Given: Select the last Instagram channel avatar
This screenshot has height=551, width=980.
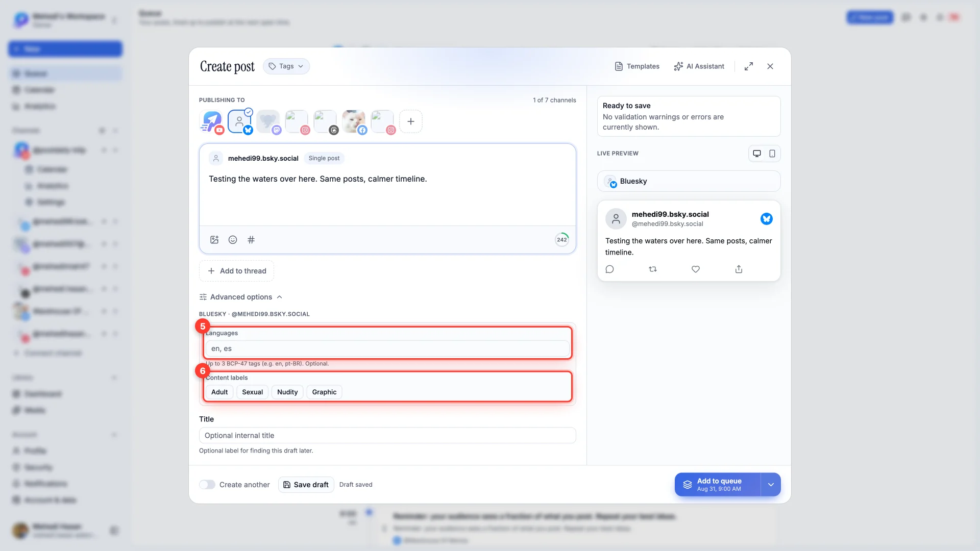Looking at the screenshot, I should point(383,122).
